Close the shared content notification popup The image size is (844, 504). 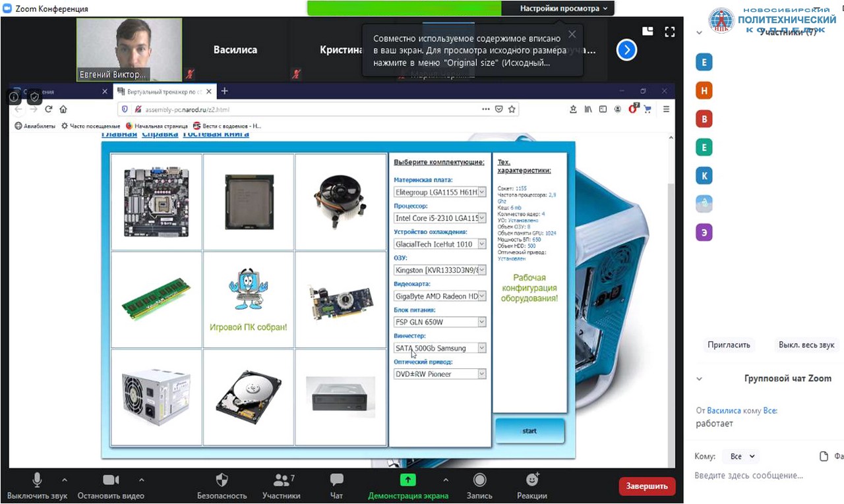click(572, 34)
